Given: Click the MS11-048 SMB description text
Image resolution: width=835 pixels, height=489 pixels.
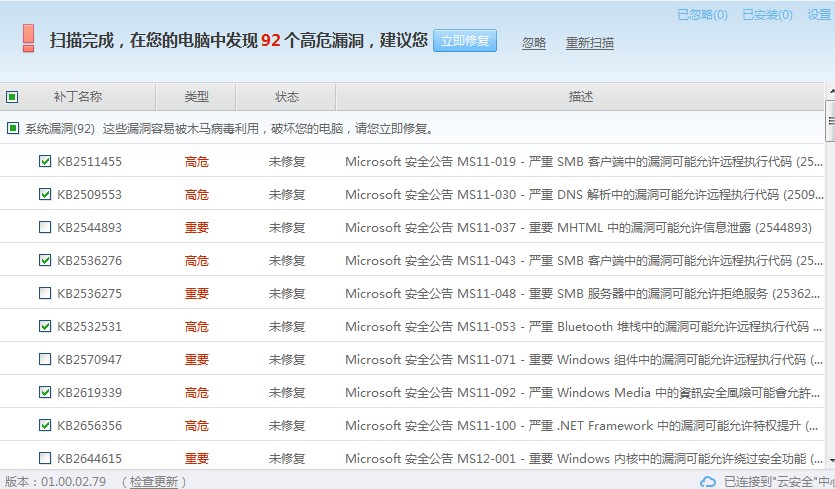Looking at the screenshot, I should tap(583, 294).
